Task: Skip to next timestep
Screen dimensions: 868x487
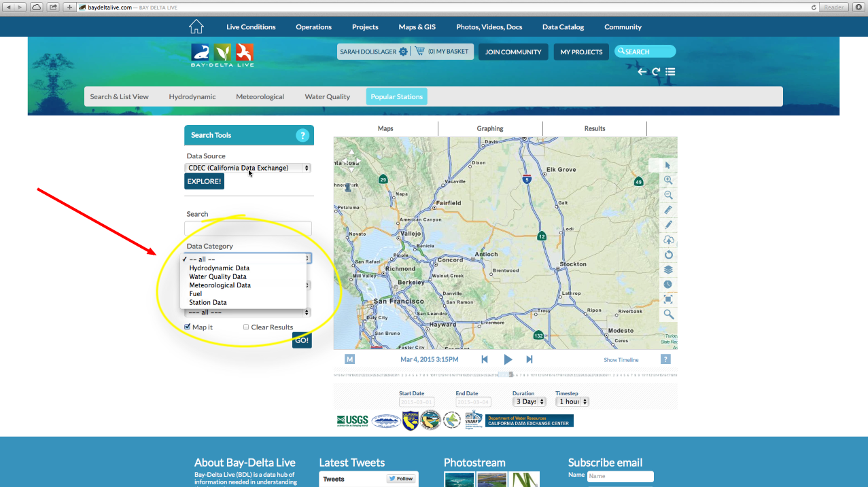Action: click(530, 359)
